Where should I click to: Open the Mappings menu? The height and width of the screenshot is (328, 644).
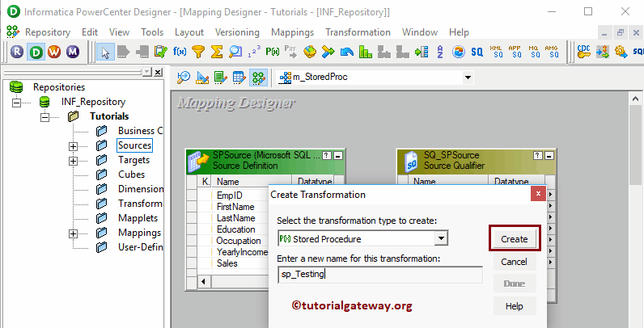coord(292,32)
